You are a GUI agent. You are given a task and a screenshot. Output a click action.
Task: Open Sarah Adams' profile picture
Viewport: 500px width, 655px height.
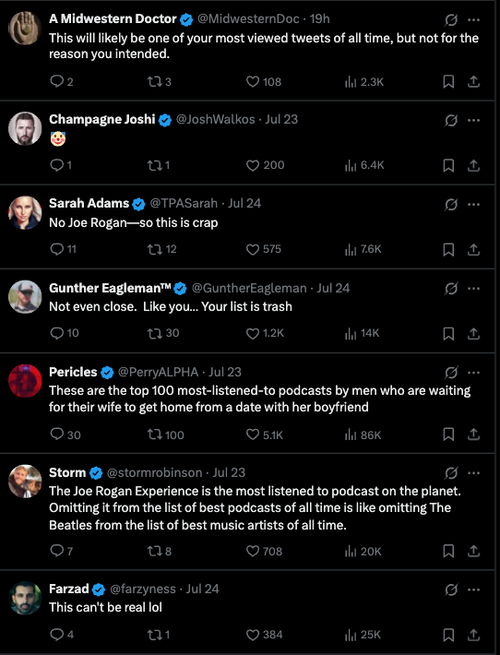25,213
